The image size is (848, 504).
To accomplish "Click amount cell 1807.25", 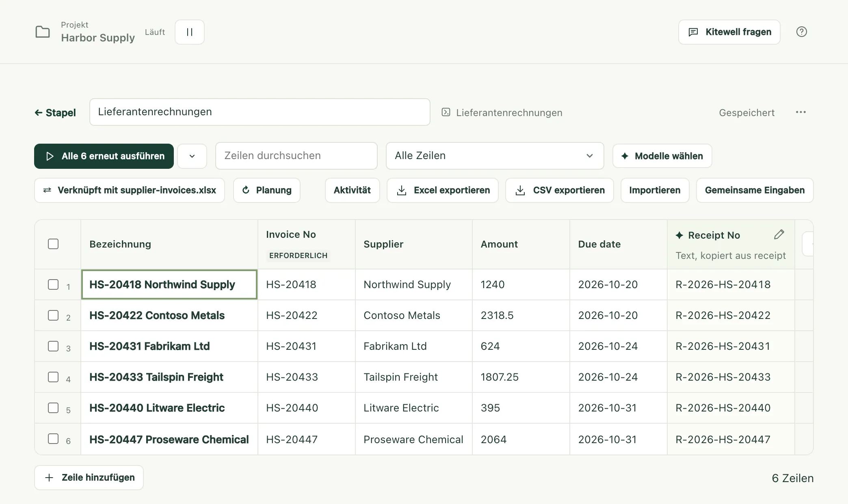I will point(521,377).
